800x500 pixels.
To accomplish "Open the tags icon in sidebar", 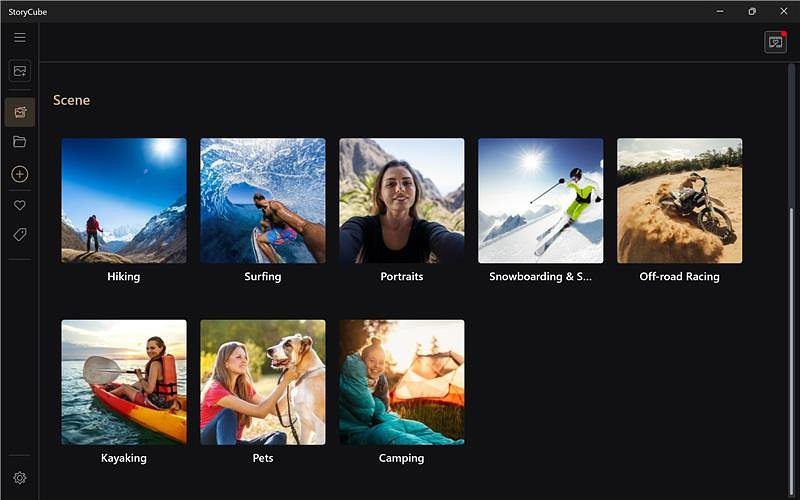I will (20, 234).
